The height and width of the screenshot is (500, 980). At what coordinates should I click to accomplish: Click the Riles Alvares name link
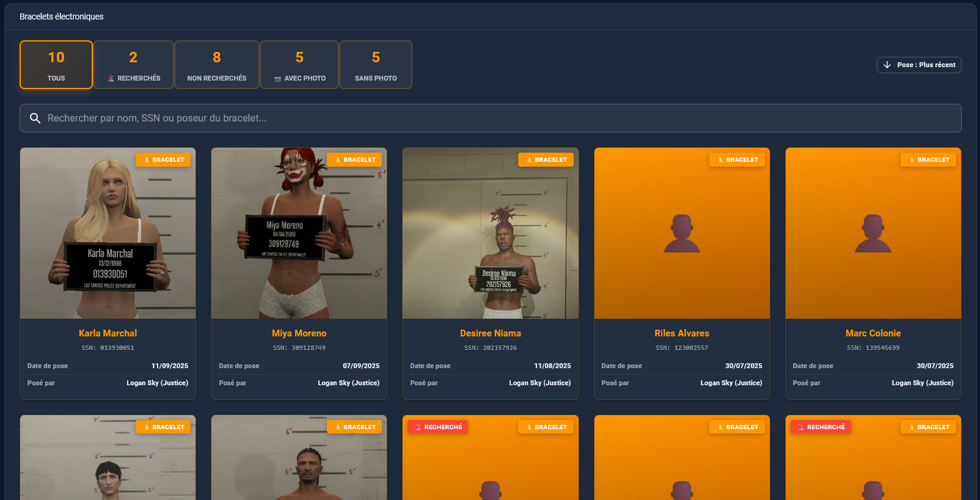681,333
